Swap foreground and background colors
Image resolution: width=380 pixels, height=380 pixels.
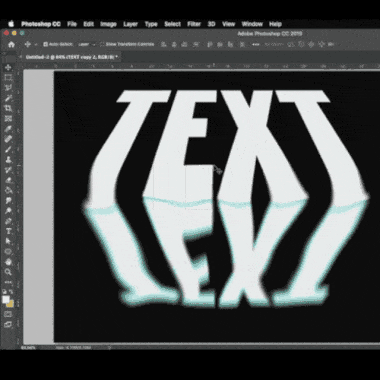click(11, 291)
